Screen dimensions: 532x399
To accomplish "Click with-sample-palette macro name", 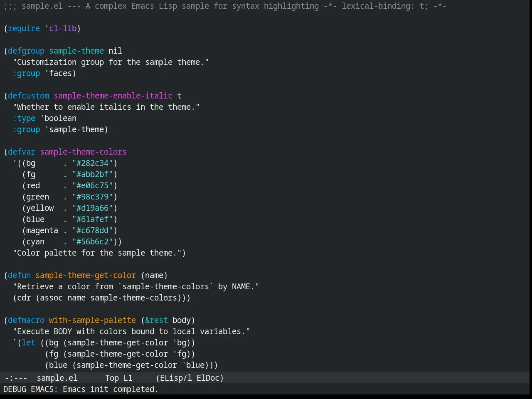I will pyautogui.click(x=93, y=320).
